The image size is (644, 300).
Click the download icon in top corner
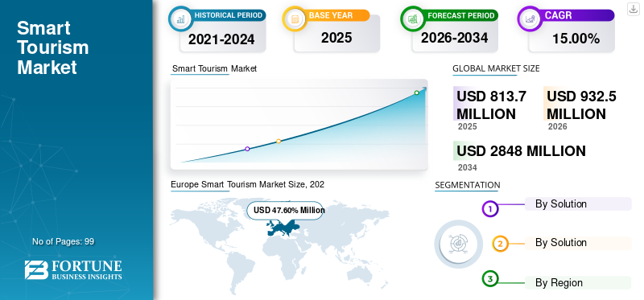pyautogui.click(x=633, y=9)
